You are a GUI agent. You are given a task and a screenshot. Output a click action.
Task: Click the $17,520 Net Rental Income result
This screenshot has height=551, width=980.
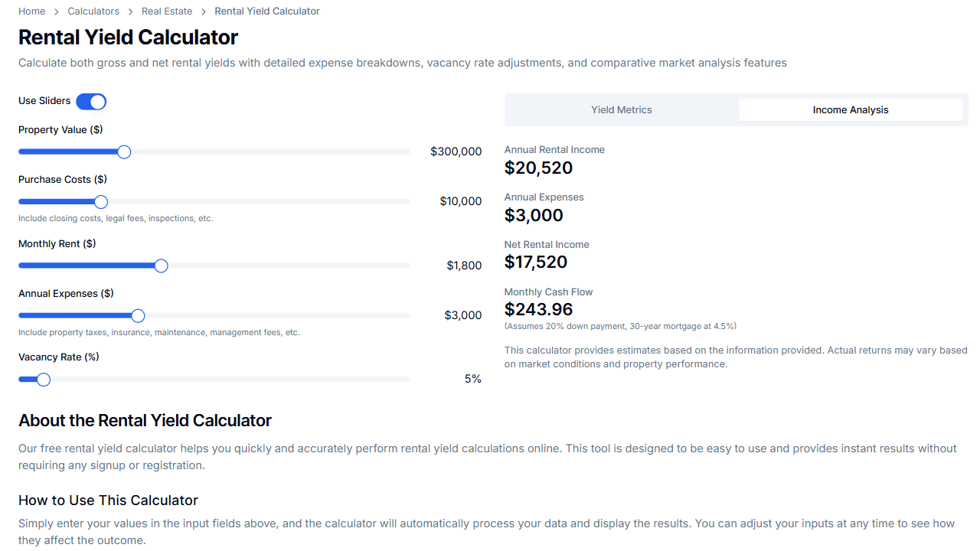[536, 262]
